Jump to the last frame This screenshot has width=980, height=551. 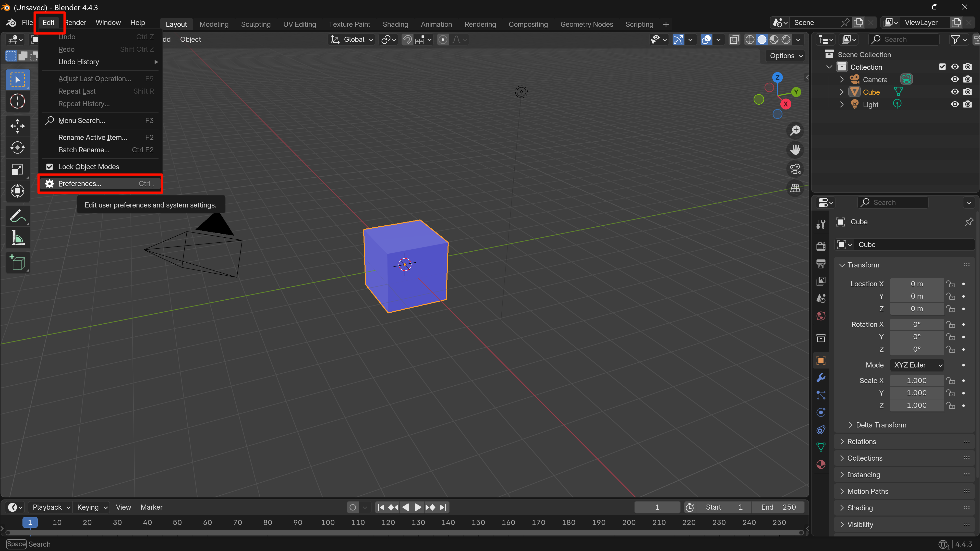point(443,507)
